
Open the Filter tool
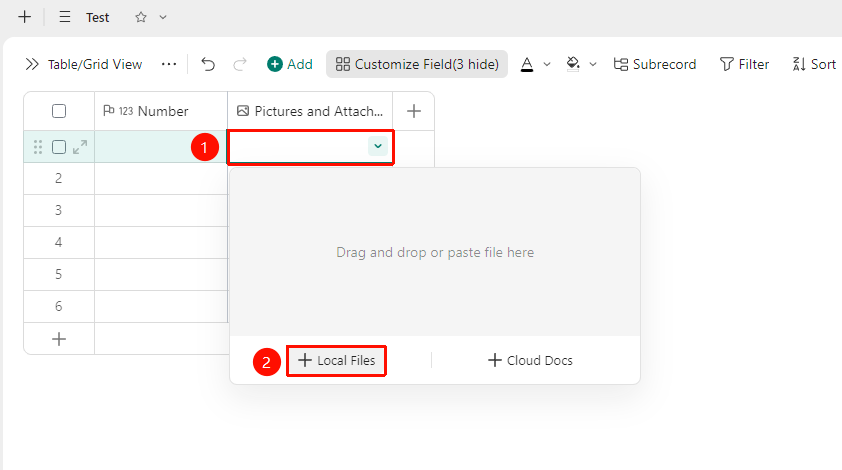(x=744, y=64)
